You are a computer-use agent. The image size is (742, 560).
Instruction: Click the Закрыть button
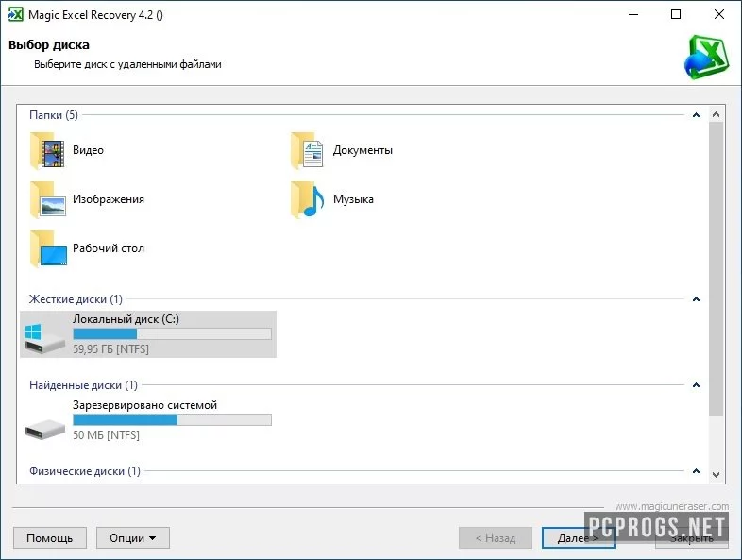tap(692, 538)
